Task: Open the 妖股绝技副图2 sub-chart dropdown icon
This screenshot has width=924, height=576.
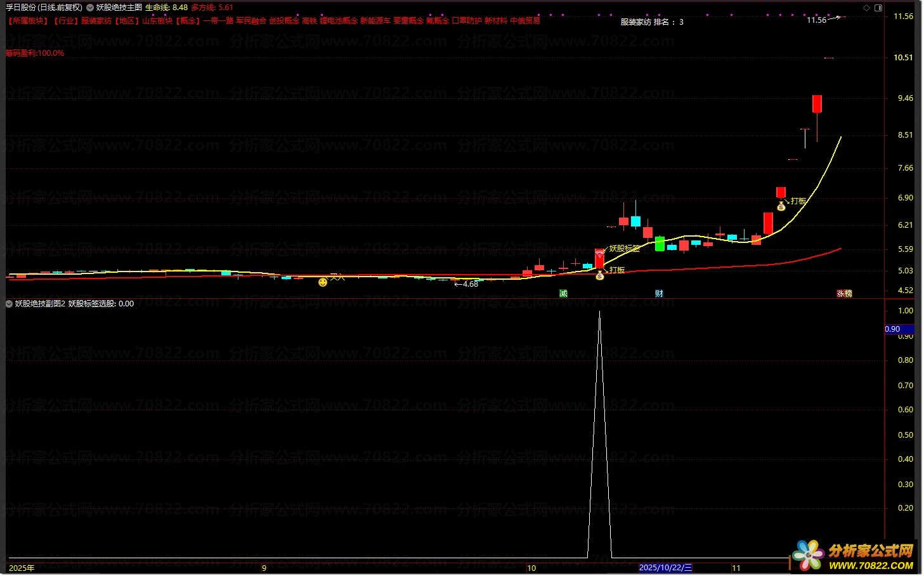Action: click(9, 304)
